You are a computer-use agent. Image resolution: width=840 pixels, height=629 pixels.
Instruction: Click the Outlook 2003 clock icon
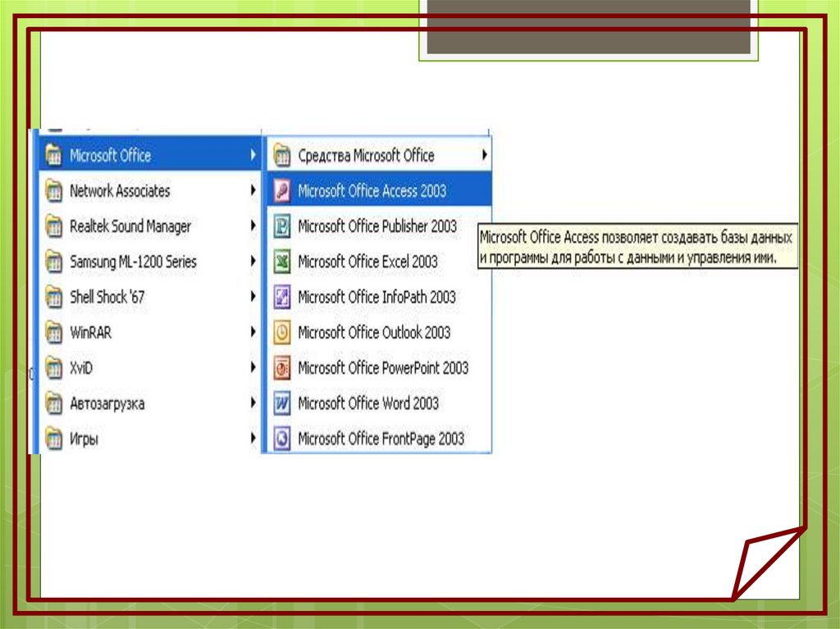pos(282,332)
